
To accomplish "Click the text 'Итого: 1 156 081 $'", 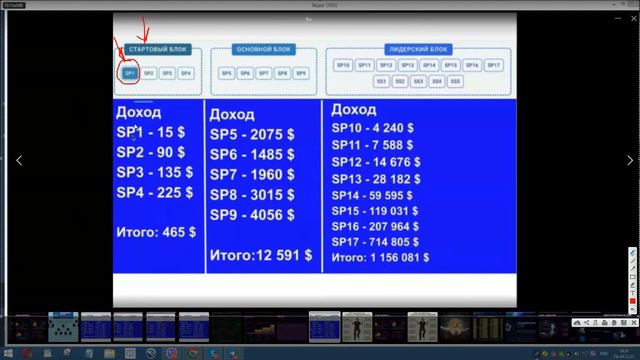I will click(x=380, y=258).
